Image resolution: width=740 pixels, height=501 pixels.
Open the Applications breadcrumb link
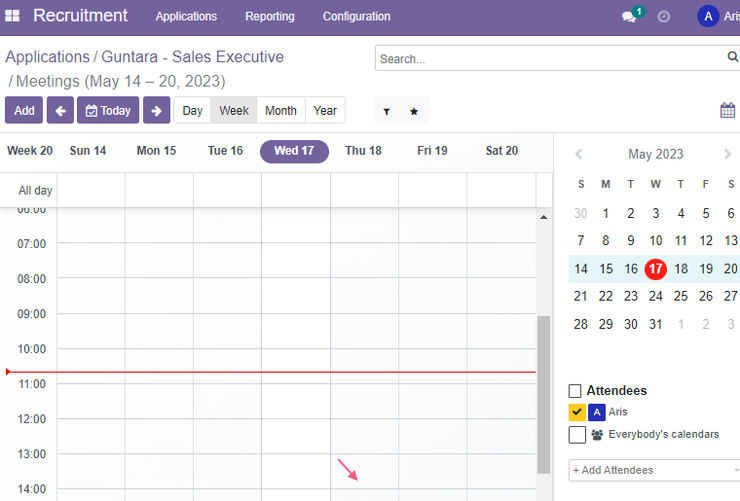tap(47, 57)
